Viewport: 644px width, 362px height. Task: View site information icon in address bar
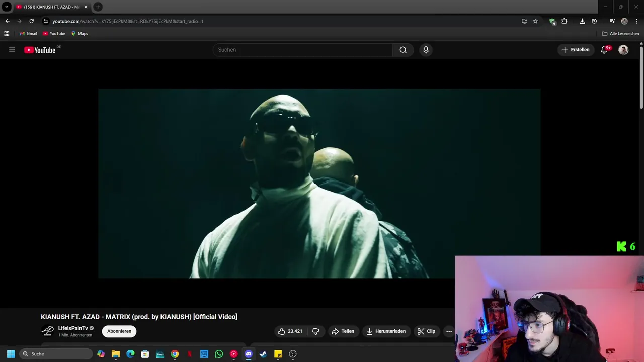[46, 21]
